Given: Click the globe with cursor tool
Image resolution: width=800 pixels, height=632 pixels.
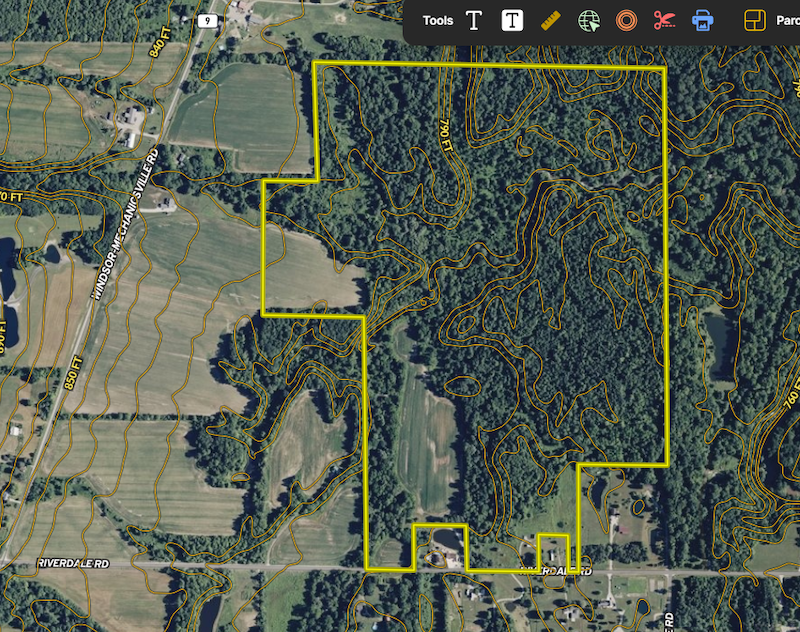Looking at the screenshot, I should click(589, 20).
